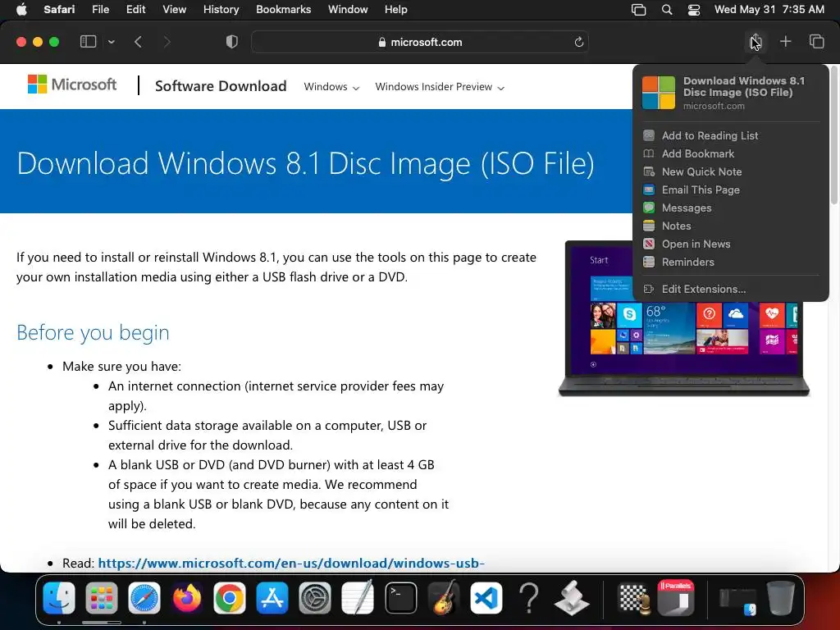This screenshot has height=630, width=840.
Task: Open the windows-usb download link
Action: coord(291,563)
